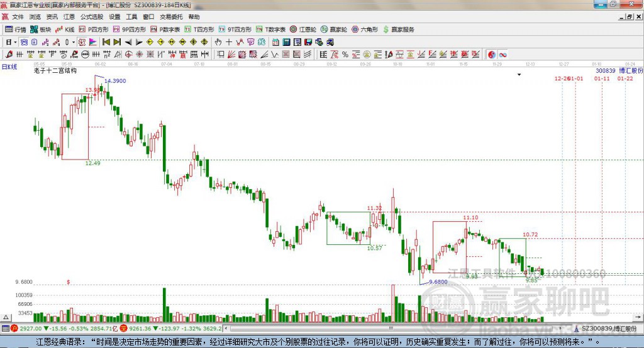Click the red-blue yin-yang icon
644x348 pixels.
[492, 55]
